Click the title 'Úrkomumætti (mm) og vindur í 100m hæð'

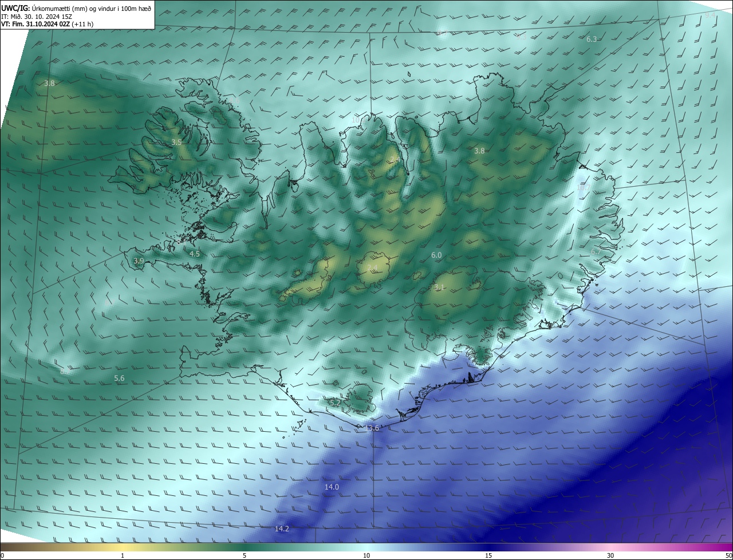point(91,8)
